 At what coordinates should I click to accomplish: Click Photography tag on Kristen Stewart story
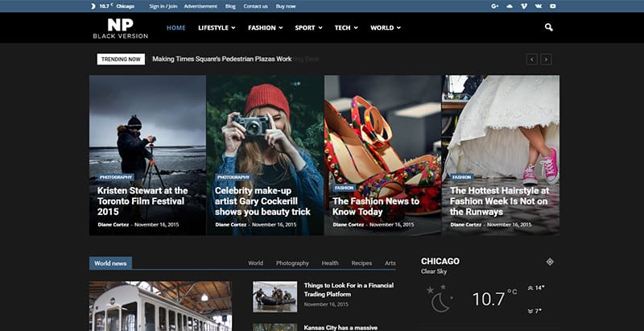[116, 177]
